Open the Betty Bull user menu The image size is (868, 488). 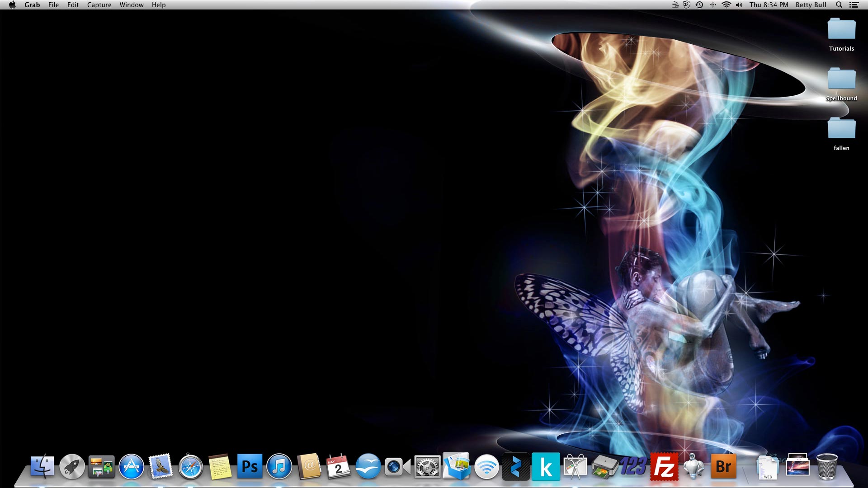811,5
